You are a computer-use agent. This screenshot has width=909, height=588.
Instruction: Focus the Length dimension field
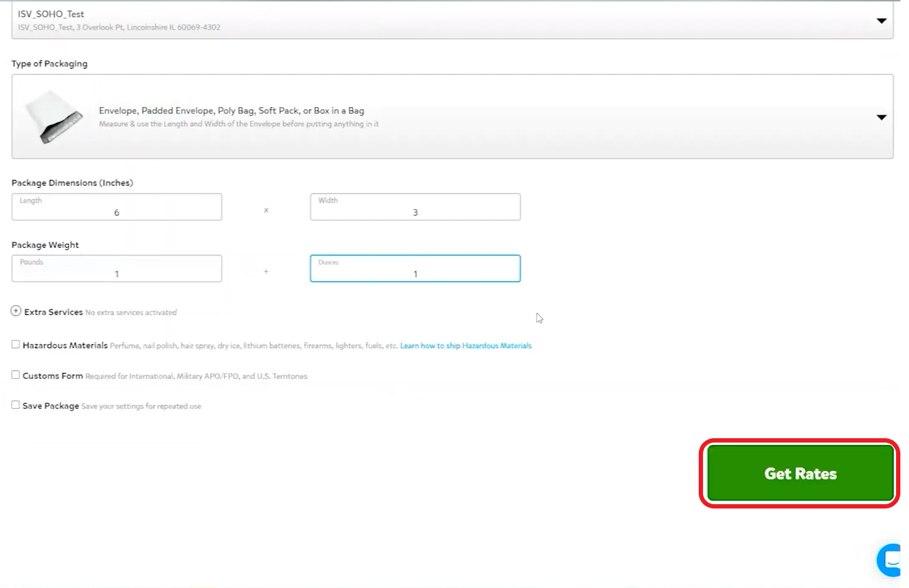pos(117,208)
